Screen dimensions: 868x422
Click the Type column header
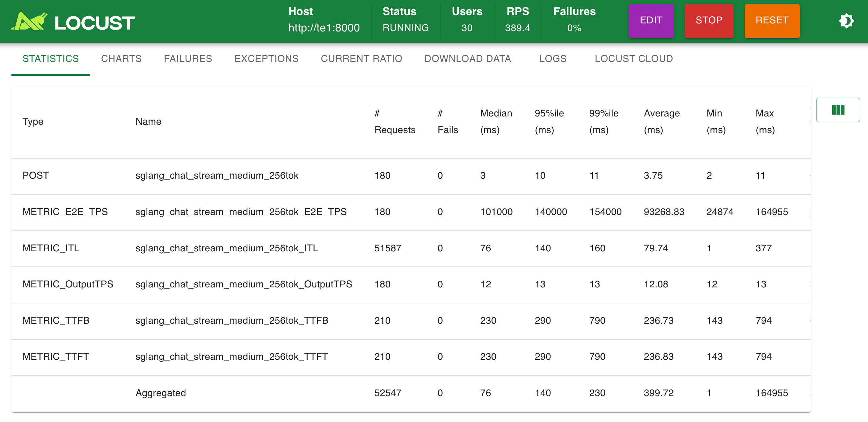pos(33,122)
